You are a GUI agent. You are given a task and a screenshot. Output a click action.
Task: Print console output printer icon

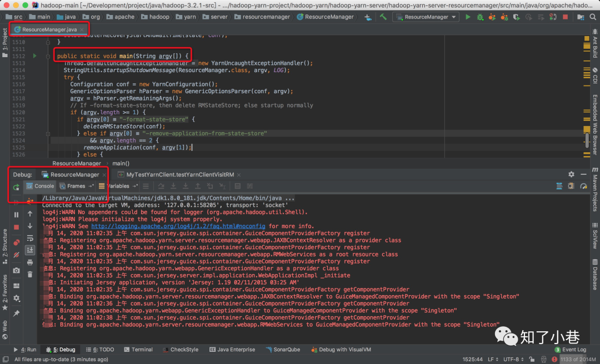tap(30, 262)
